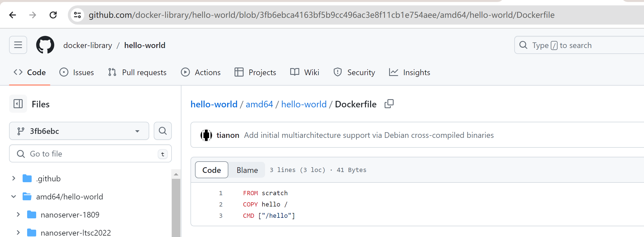Click the GitHub Octocat logo
This screenshot has height=237, width=644.
click(45, 45)
